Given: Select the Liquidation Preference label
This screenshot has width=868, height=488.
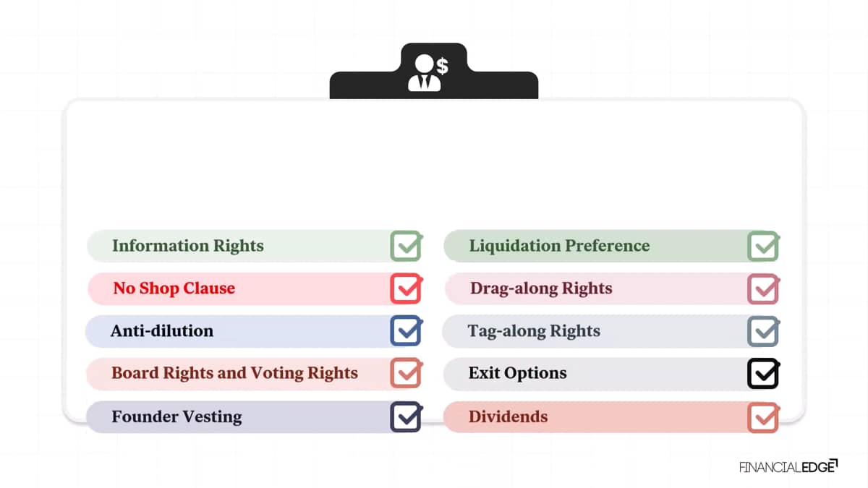Looking at the screenshot, I should pos(559,246).
